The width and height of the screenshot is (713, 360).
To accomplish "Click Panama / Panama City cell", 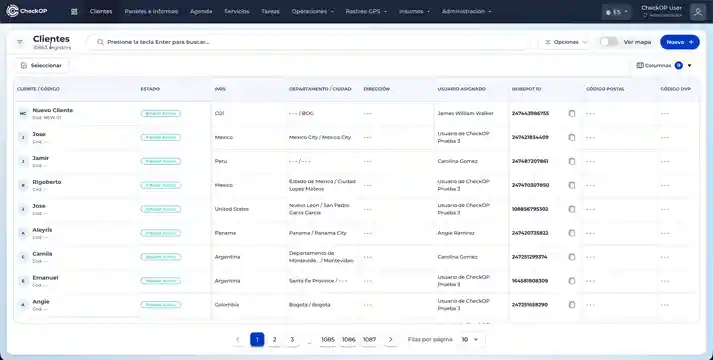I will tap(318, 233).
